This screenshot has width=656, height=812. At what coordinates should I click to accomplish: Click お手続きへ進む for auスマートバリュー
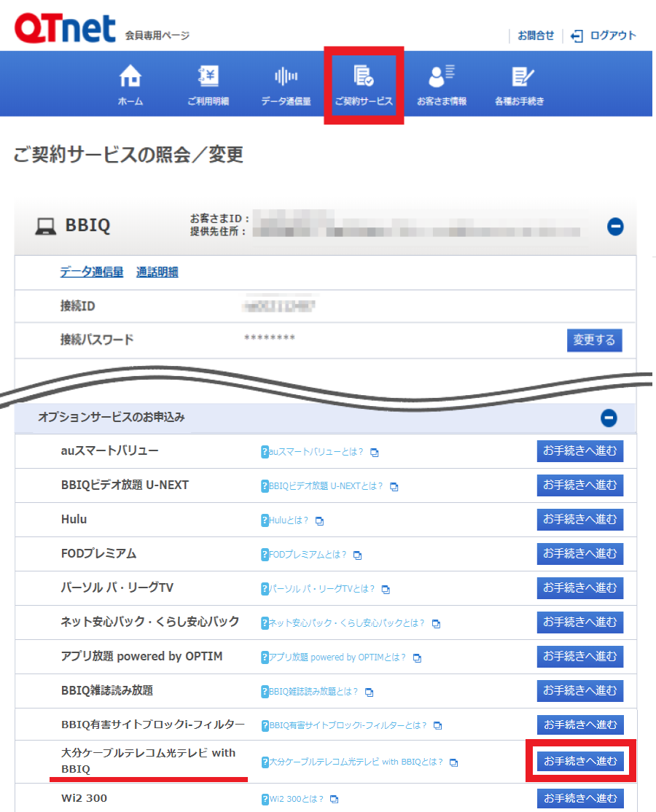pyautogui.click(x=580, y=451)
